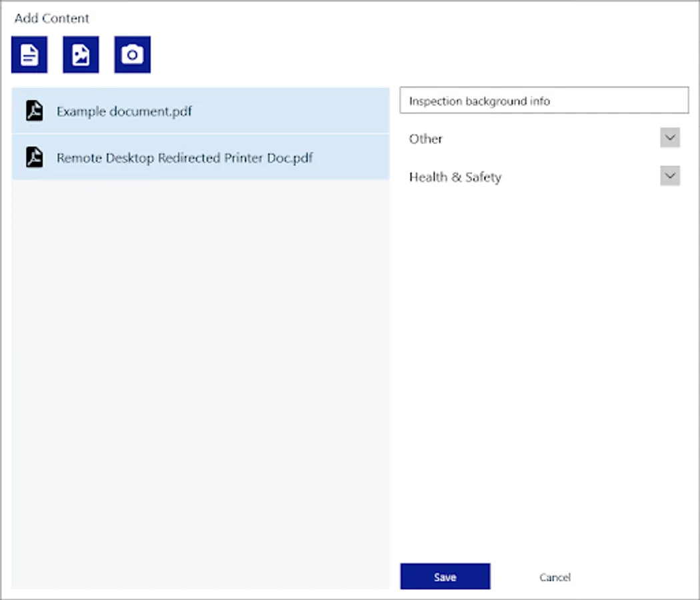Click the add document icon button

pos(29,55)
